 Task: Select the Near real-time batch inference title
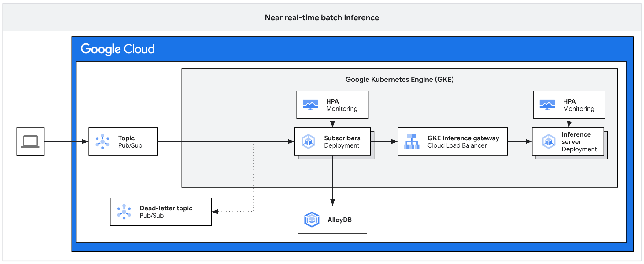point(322,18)
